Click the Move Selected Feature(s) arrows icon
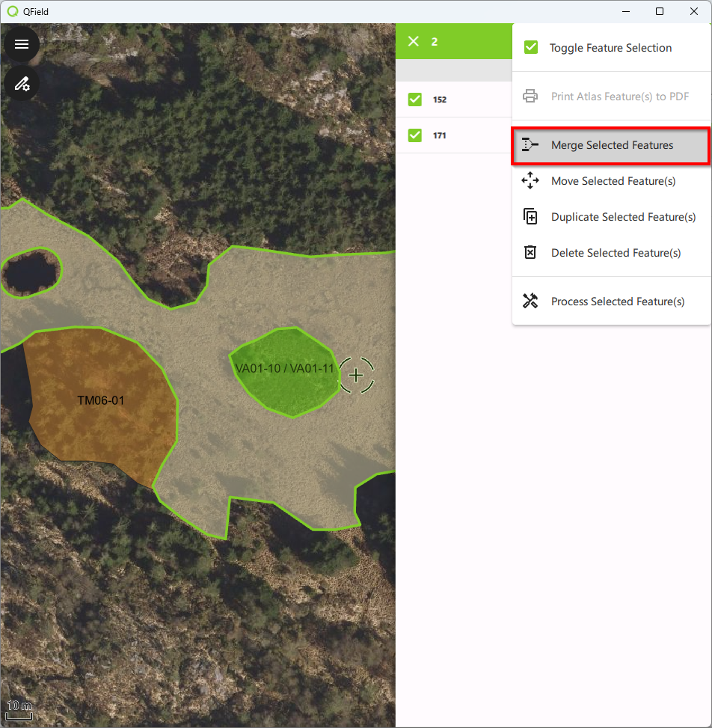This screenshot has height=728, width=712. click(530, 181)
